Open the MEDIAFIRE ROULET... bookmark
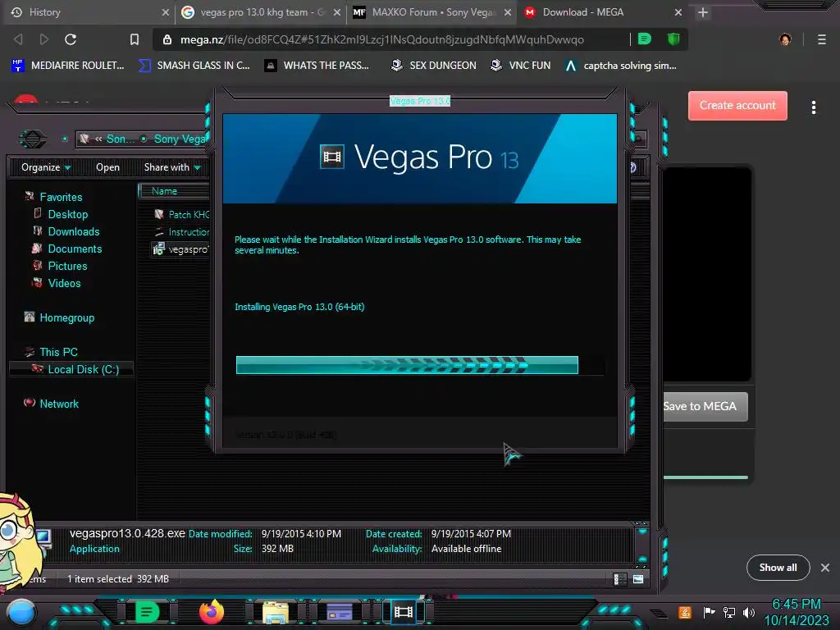 click(68, 66)
